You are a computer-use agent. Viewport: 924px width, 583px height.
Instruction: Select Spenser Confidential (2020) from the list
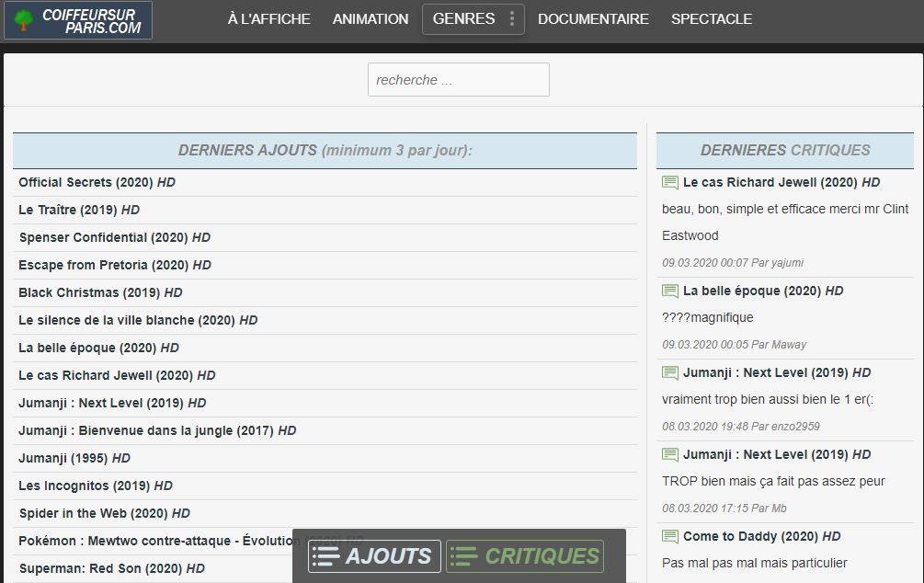(x=103, y=238)
